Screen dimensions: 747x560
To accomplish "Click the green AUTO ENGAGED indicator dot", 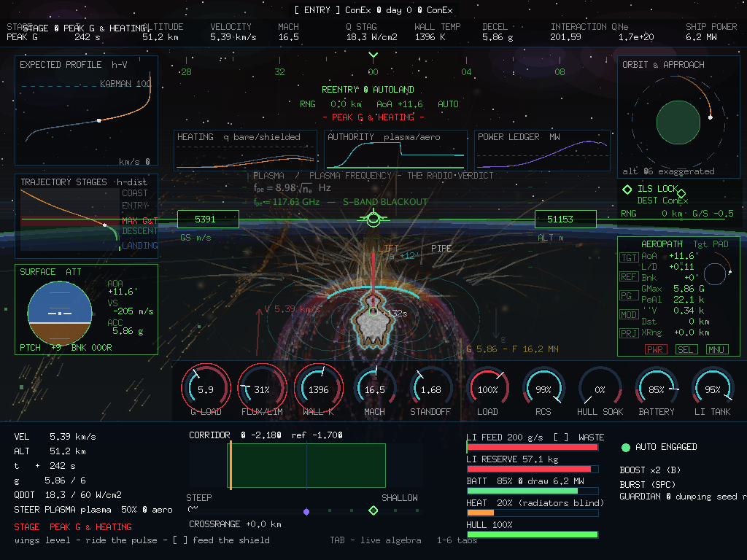I will click(x=626, y=447).
